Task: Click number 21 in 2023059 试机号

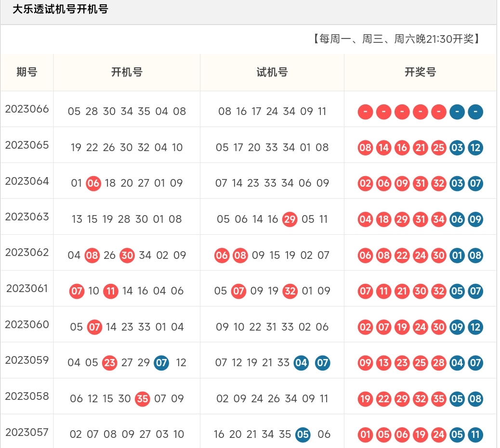Action: click(x=267, y=362)
